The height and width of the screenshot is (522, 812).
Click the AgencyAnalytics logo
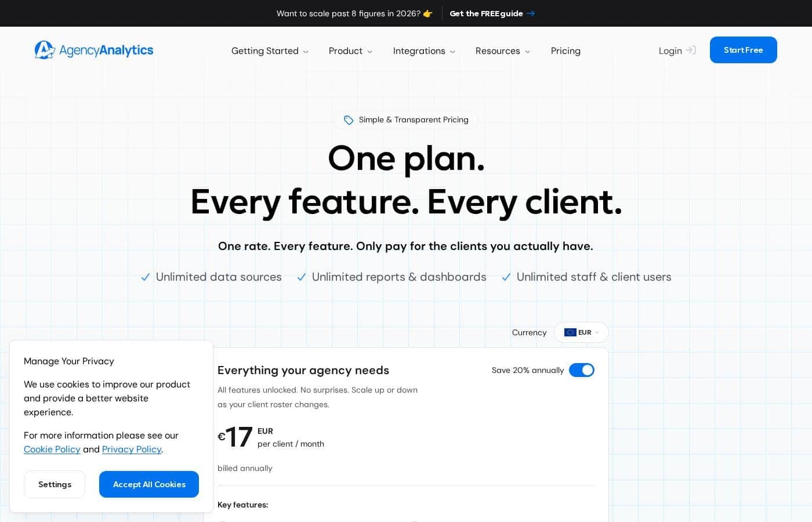click(94, 50)
